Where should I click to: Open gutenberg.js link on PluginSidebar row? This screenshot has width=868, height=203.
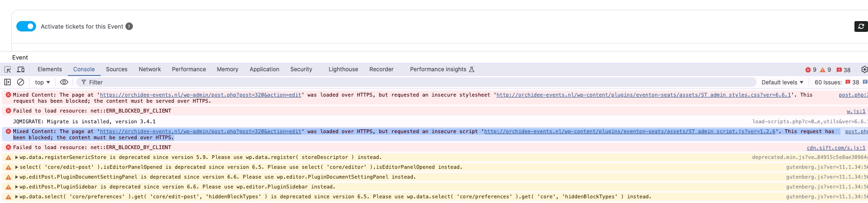coord(827,187)
